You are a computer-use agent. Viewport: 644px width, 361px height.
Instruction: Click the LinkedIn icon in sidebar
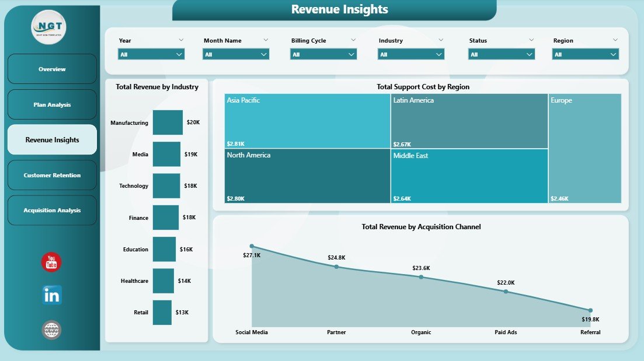51,296
